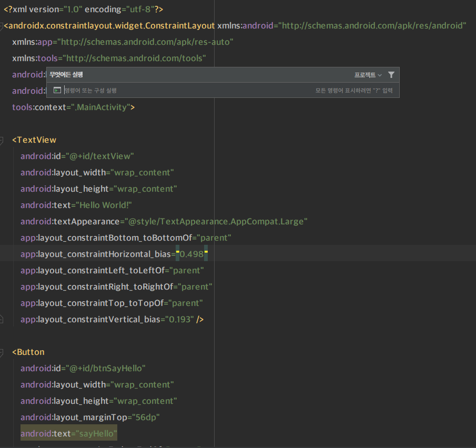Screen dimensions: 476x448
Task: Click the "0.498" horizontal bias value
Action: (x=191, y=254)
